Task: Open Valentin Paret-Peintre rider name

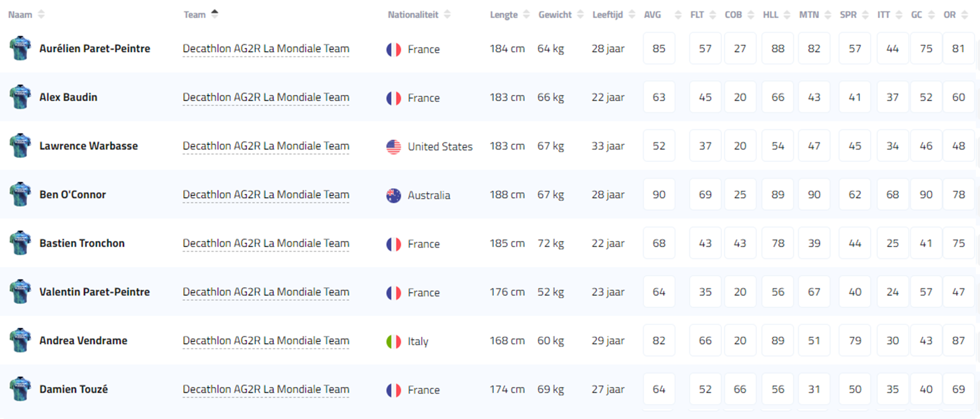Action: 95,292
